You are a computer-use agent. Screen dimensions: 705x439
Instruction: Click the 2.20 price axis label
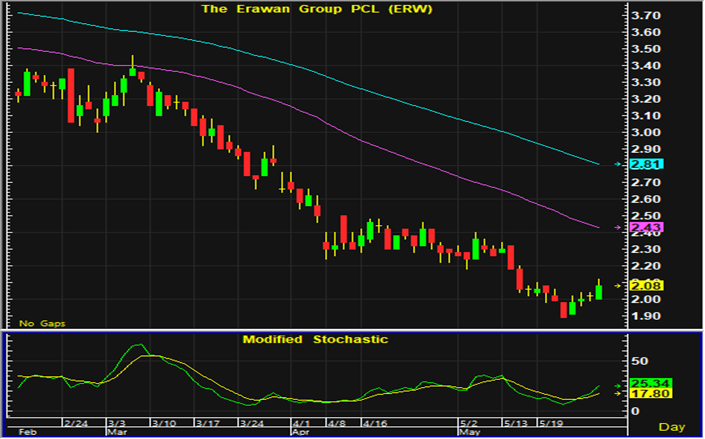tap(646, 266)
